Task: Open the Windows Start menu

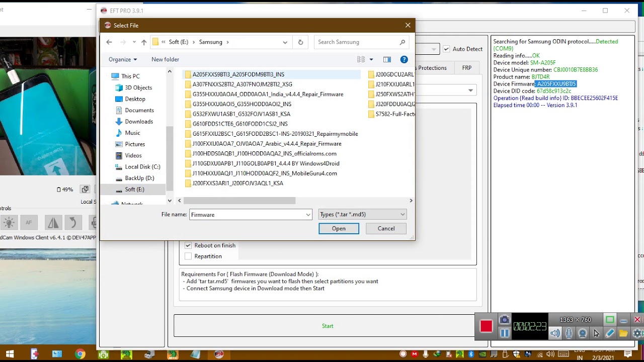Action: [x=9, y=354]
